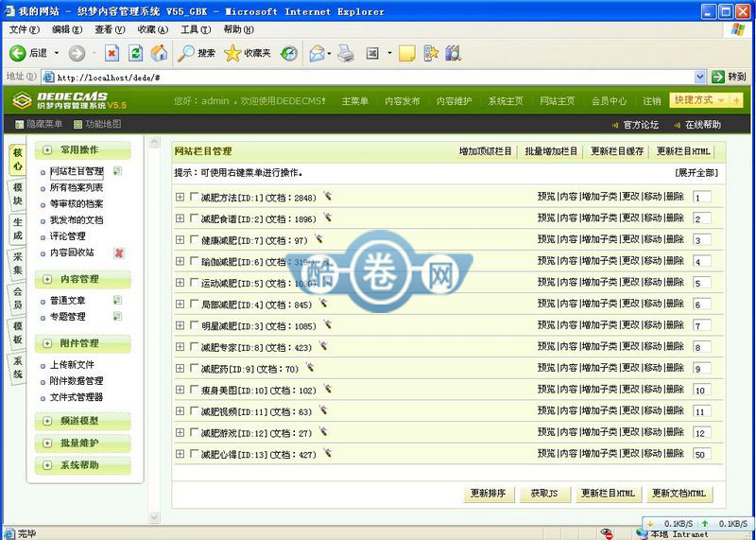Click the 增加顶级栏目 link
This screenshot has height=540, width=756.
485,151
